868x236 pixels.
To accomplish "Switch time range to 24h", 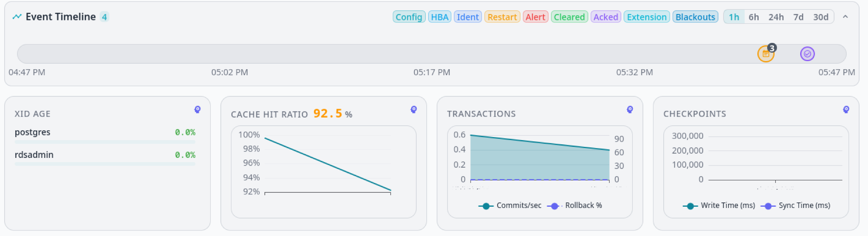I will [x=776, y=17].
